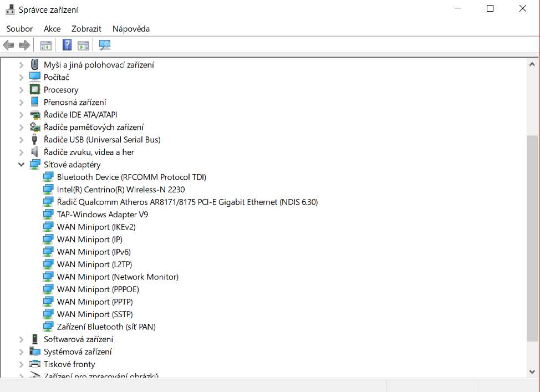
Task: Select WAN Miniport (PPTP) device
Action: [x=95, y=302]
